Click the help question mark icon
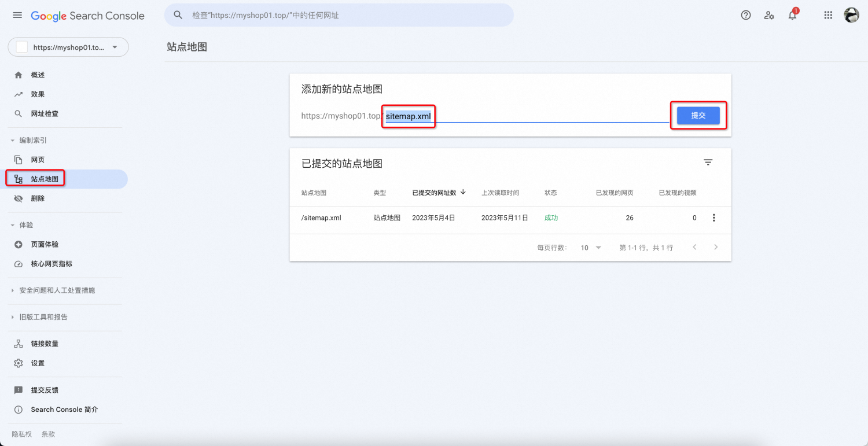The width and height of the screenshot is (868, 446). point(746,16)
